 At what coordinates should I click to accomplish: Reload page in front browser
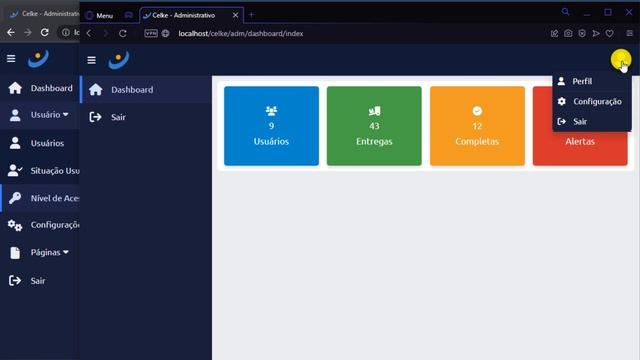point(122,33)
